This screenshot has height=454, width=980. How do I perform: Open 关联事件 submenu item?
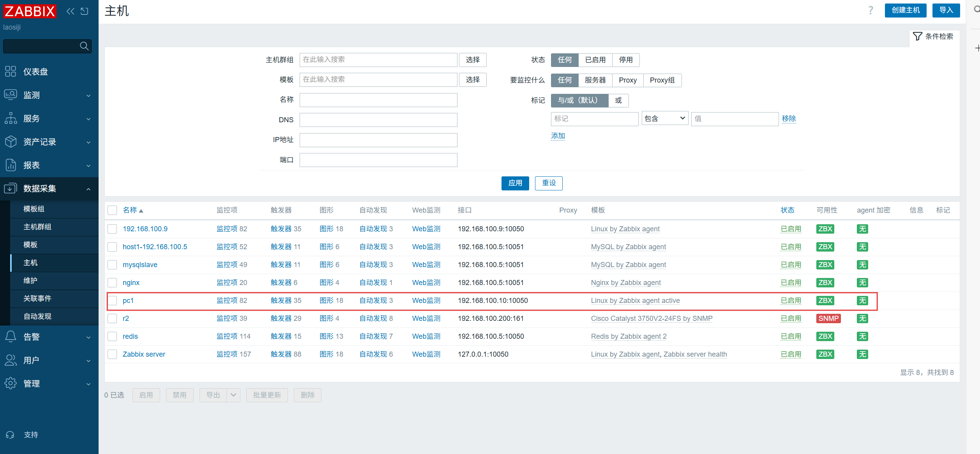55,299
